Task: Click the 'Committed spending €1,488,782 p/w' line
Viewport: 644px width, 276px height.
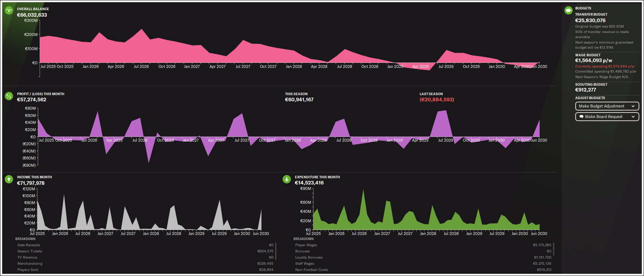Action: coord(606,72)
